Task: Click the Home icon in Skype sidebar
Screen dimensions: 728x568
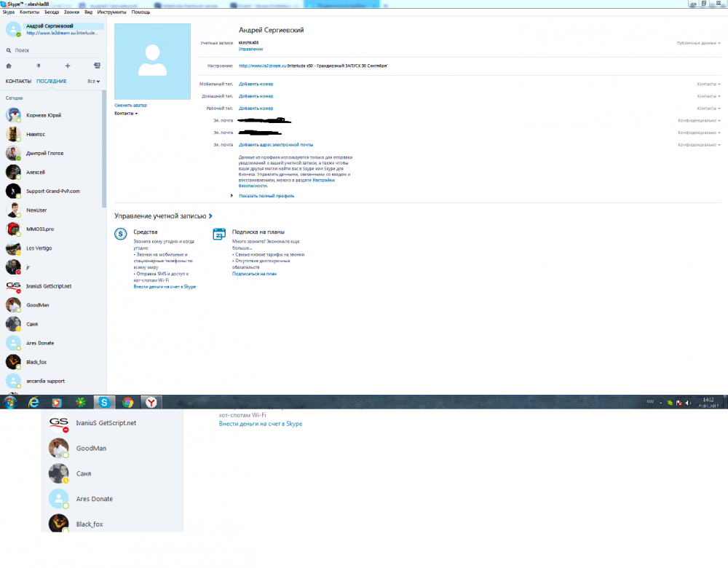Action: (9, 66)
